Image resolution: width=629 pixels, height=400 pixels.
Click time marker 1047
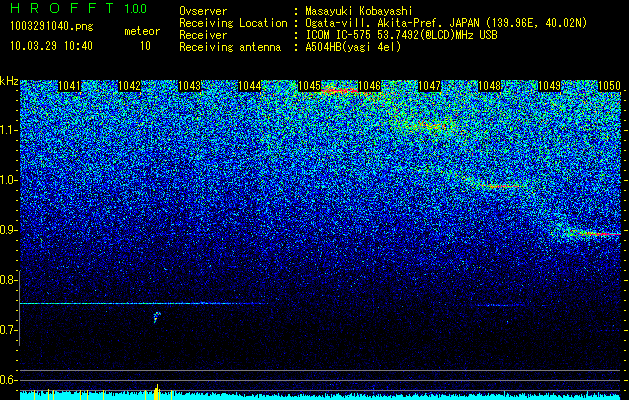(429, 86)
